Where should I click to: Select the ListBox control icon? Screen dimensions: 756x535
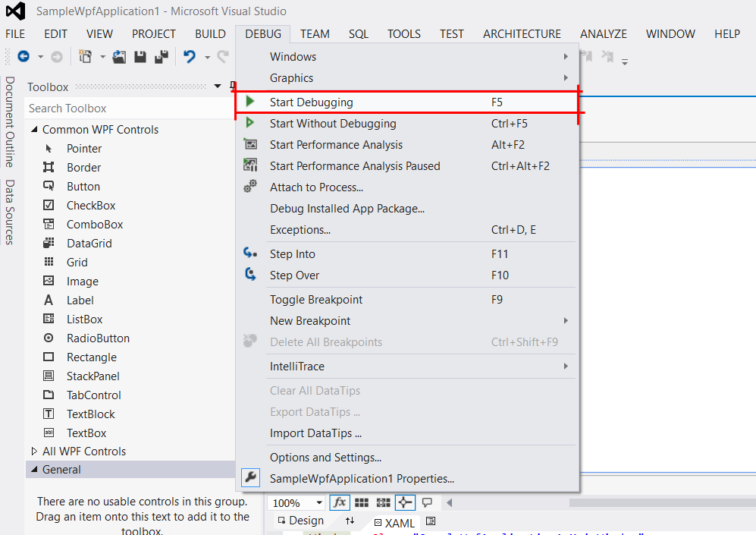pyautogui.click(x=49, y=319)
